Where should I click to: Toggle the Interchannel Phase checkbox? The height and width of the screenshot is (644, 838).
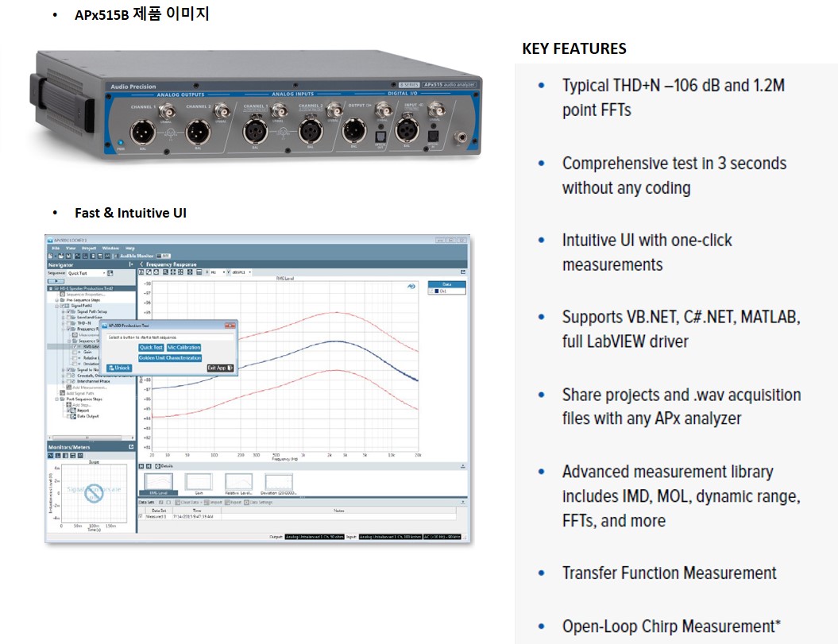(69, 382)
